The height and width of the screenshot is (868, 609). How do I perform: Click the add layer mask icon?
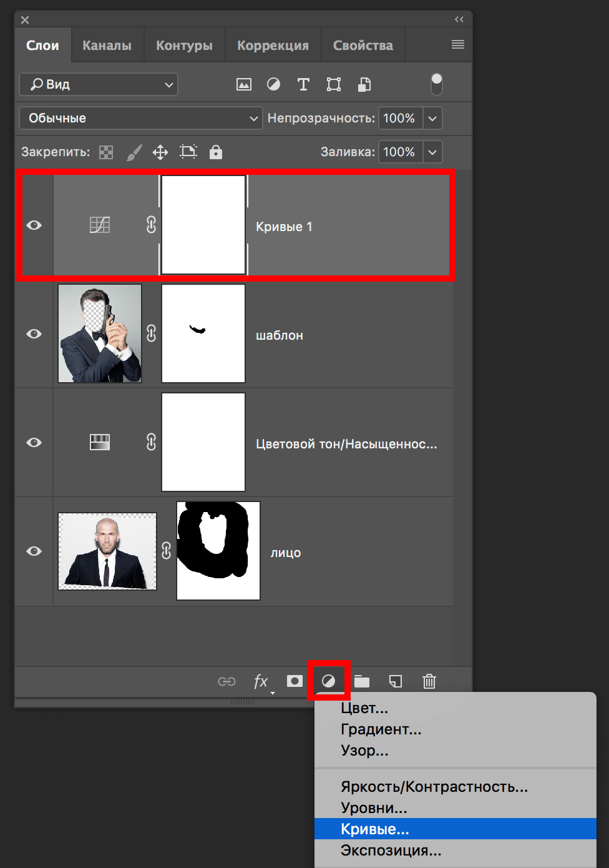[x=295, y=681]
